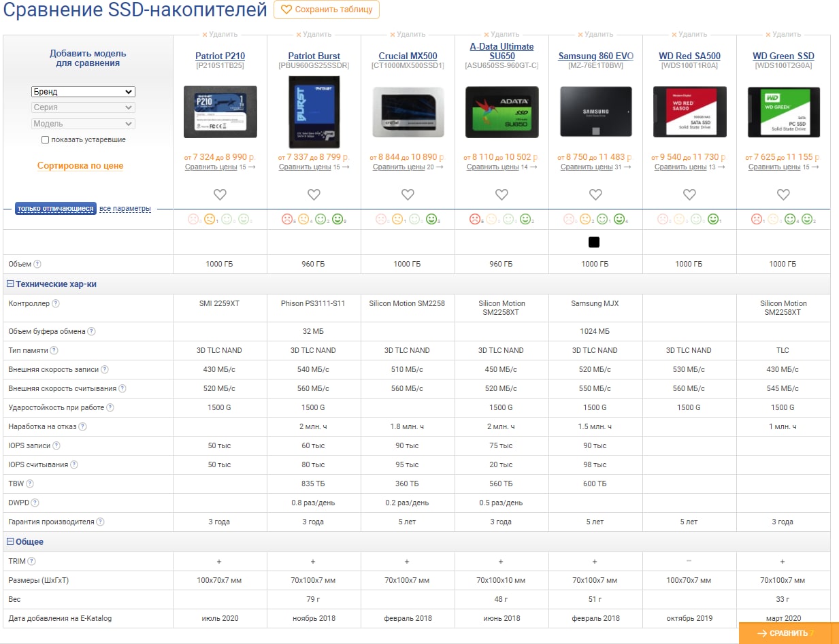This screenshot has height=644, width=839.
Task: Click Сравнить цены under Samsung 860 EVO
Action: [x=587, y=167]
